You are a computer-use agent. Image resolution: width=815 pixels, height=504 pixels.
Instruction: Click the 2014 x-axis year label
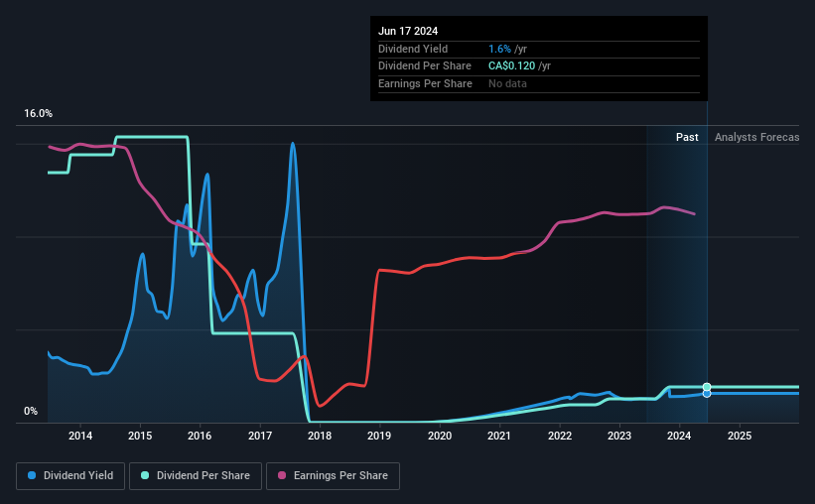(80, 436)
